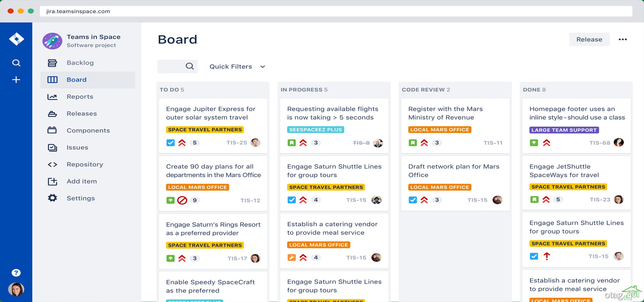Image resolution: width=644 pixels, height=302 pixels.
Task: Click the Teams in Space rocket project avatar
Action: (x=52, y=41)
